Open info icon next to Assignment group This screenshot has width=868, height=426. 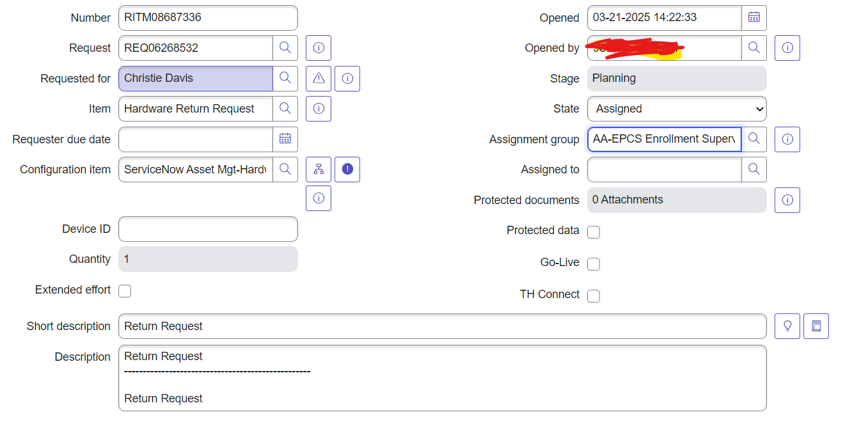(787, 139)
